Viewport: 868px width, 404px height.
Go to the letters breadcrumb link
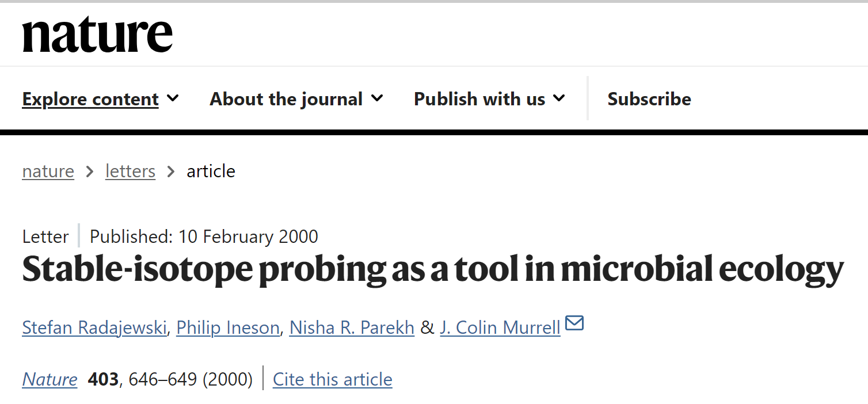[130, 171]
